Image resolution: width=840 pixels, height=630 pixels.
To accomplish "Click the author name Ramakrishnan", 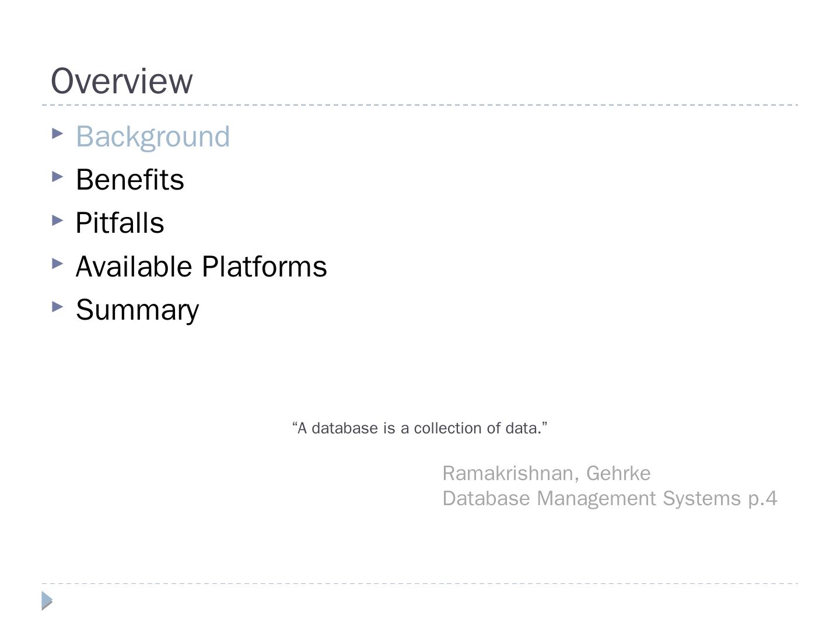I will click(508, 473).
